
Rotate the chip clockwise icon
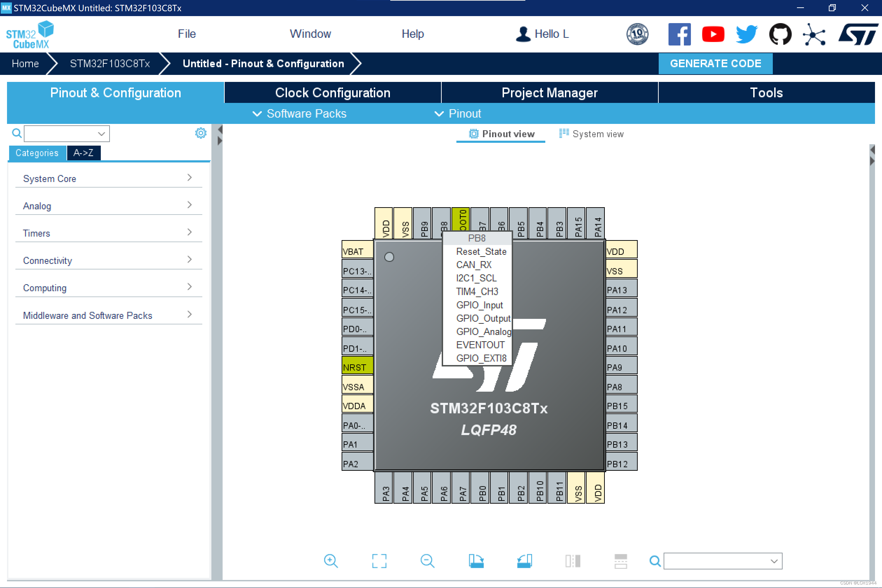[x=476, y=561]
